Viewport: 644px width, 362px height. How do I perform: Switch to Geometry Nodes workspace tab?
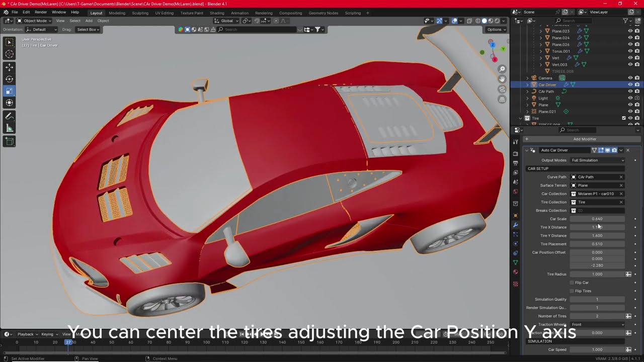[323, 13]
